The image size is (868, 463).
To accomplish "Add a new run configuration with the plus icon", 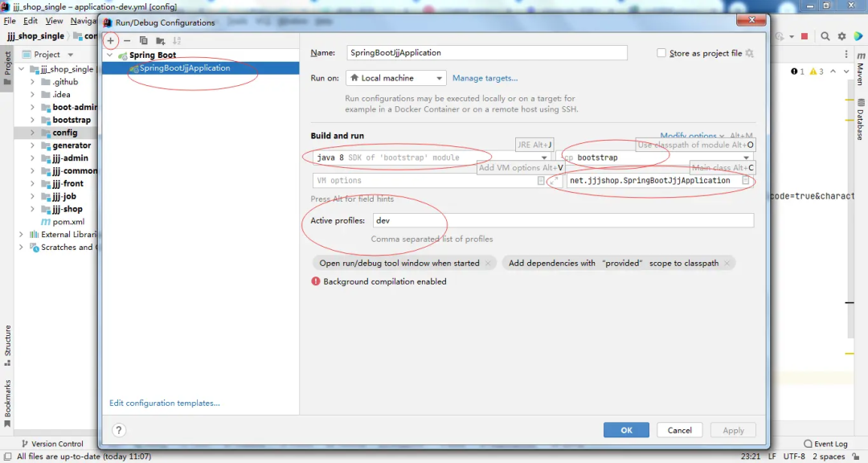I will click(x=111, y=40).
